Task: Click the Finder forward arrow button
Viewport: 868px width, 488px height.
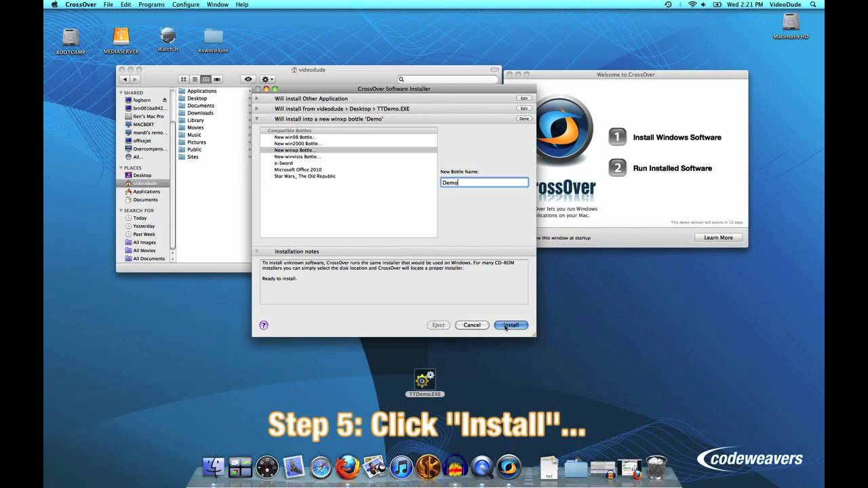Action: coord(135,79)
